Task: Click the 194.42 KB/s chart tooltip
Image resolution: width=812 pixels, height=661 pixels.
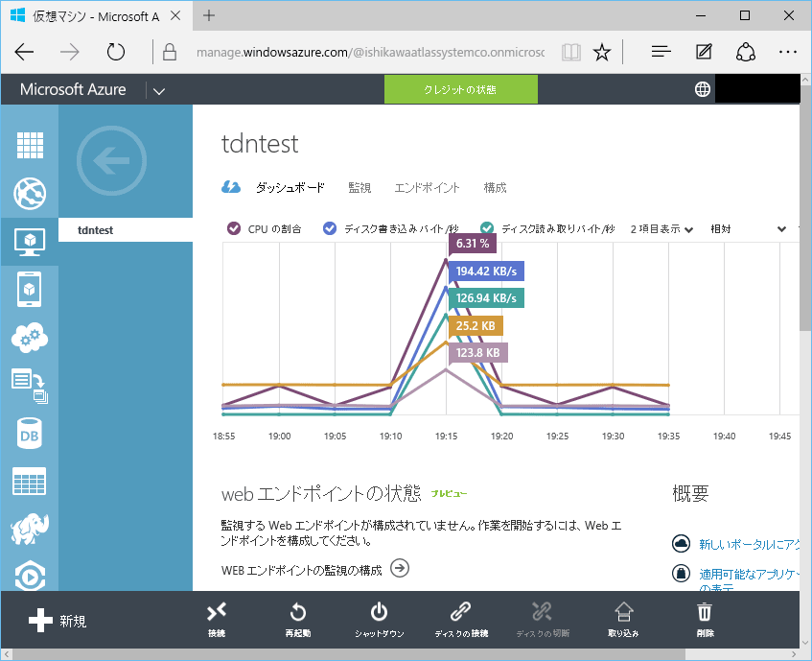Action: (x=486, y=271)
